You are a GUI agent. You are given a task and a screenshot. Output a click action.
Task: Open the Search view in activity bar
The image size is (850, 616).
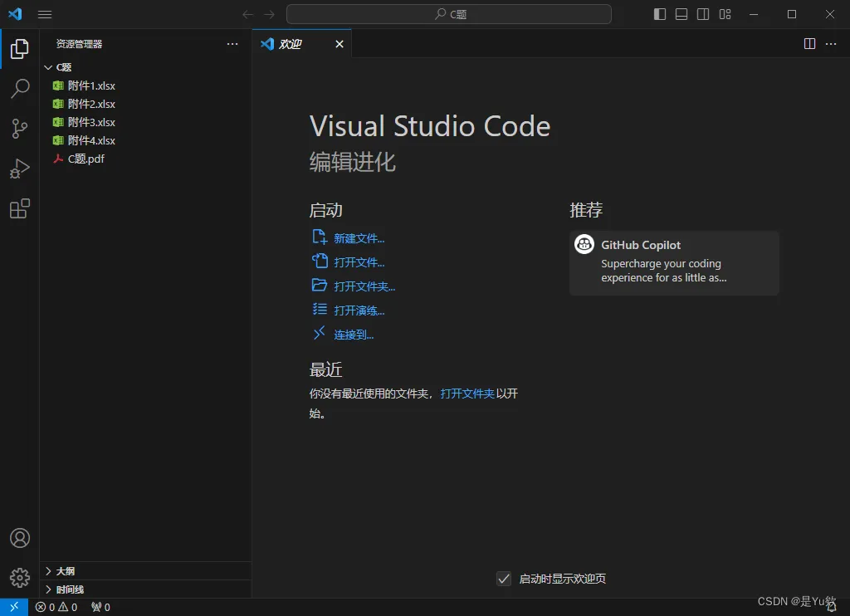(x=20, y=88)
